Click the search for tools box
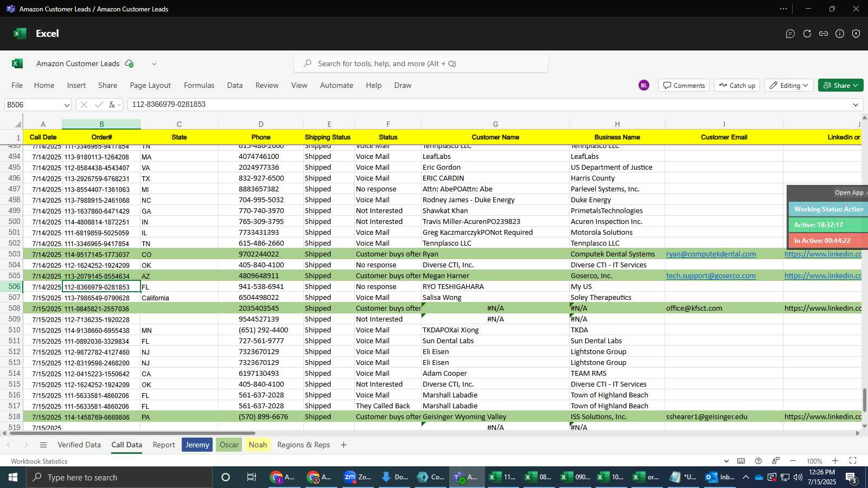 [x=421, y=63]
